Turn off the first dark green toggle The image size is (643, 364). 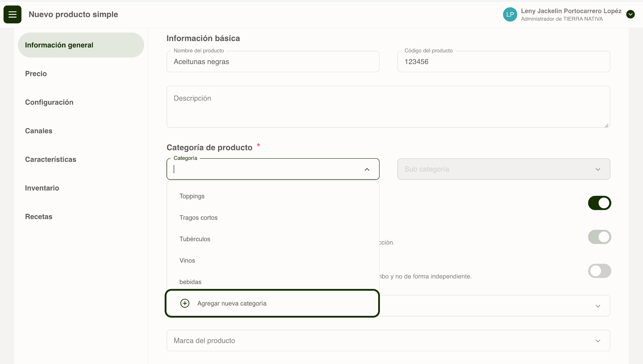(x=599, y=203)
